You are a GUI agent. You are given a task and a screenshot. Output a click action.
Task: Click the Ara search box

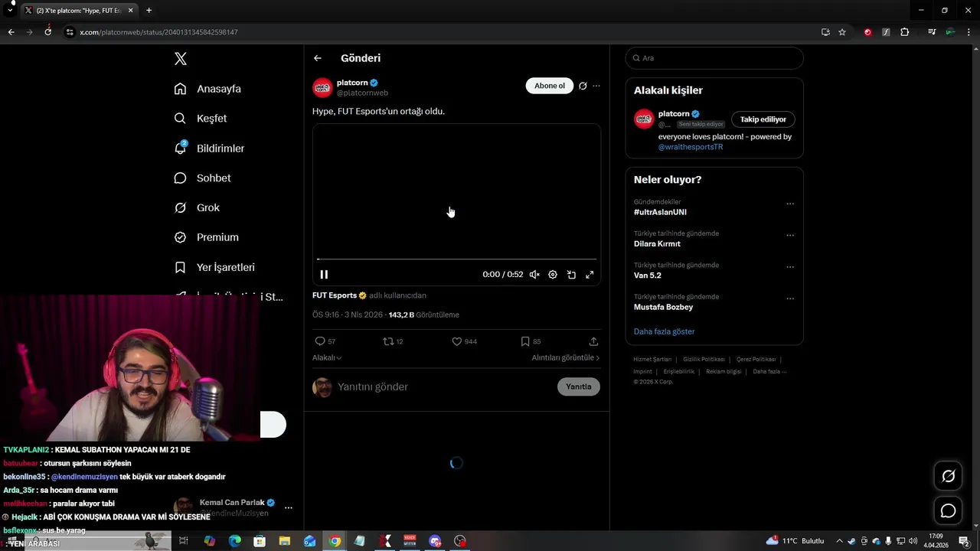714,58
